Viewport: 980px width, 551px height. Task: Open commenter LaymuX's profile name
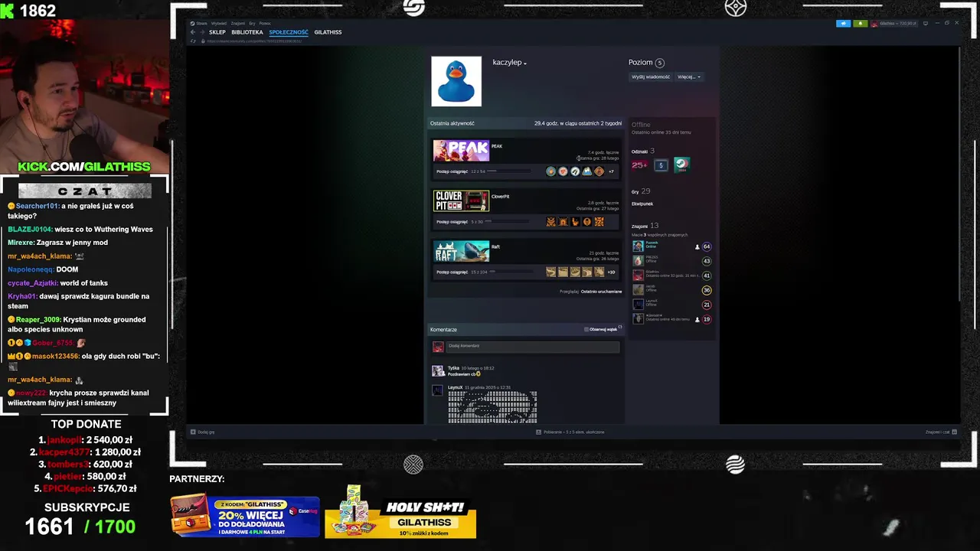[x=456, y=388]
